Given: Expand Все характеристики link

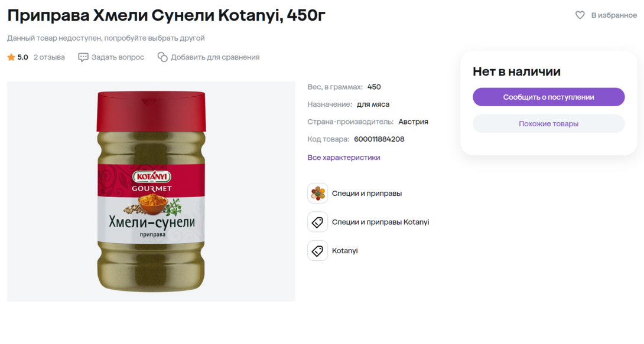Looking at the screenshot, I should (x=343, y=158).
